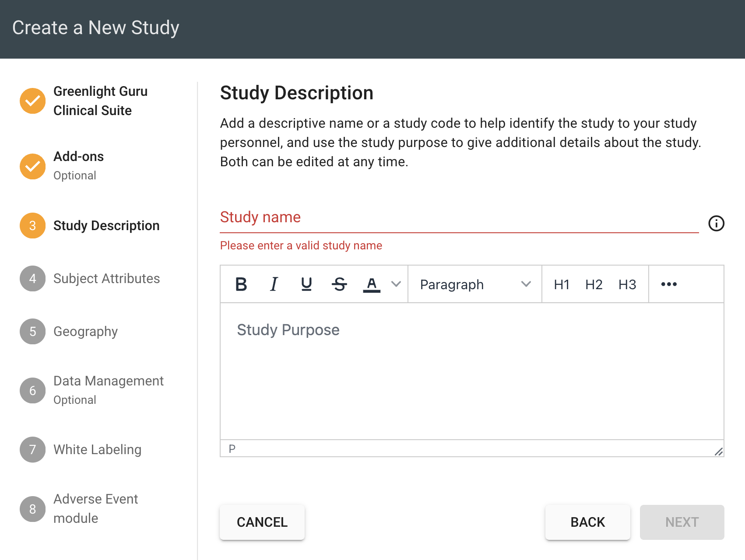745x560 pixels.
Task: Show more toolbar options (three dots)
Action: click(669, 284)
